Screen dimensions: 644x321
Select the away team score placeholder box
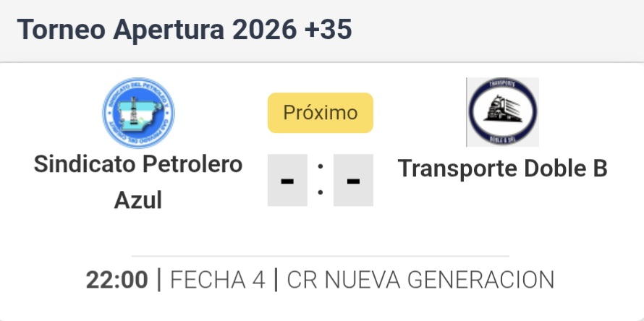click(x=353, y=180)
